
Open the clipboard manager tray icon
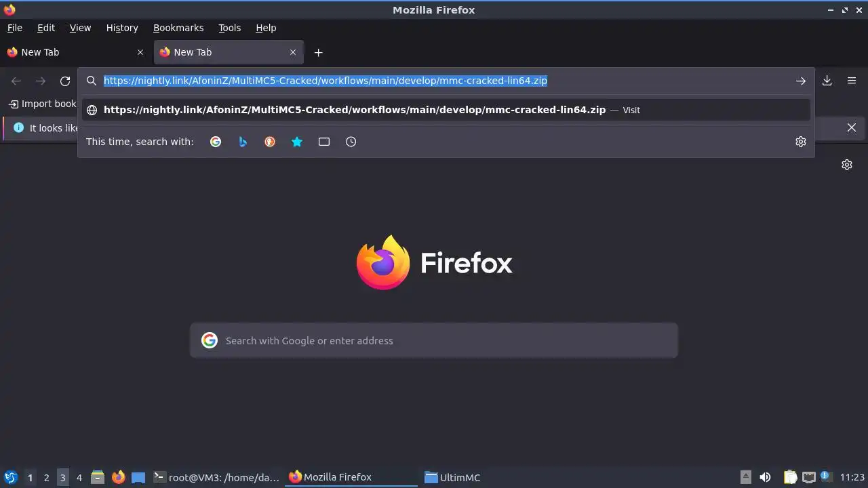[x=790, y=477]
